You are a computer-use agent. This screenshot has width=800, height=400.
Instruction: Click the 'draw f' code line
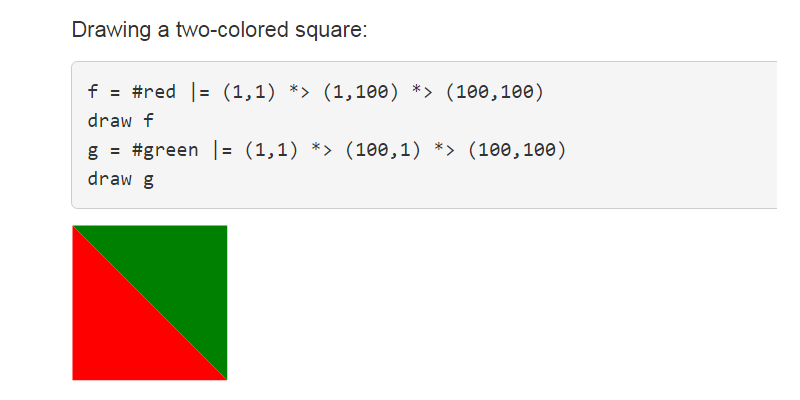pos(121,122)
